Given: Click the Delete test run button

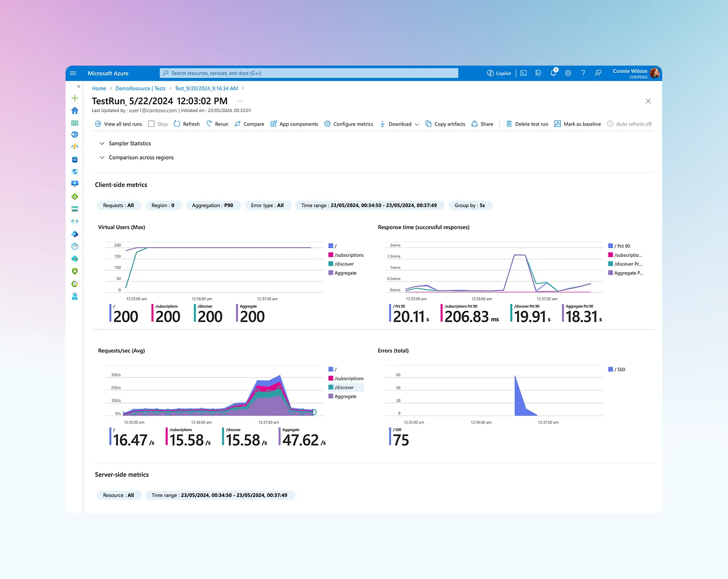Looking at the screenshot, I should [x=527, y=124].
